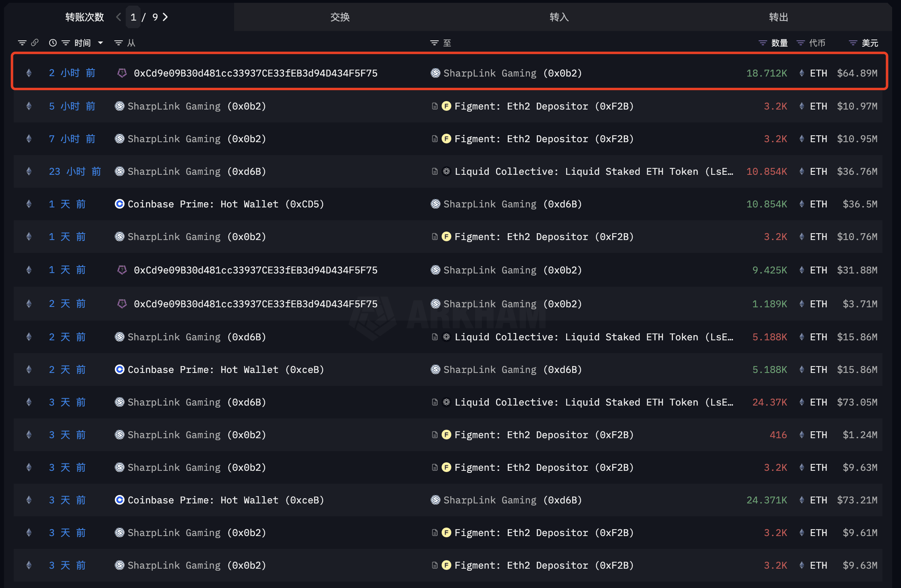Screen dimensions: 901x588
Task: Click Figment Eth2 Depositor in $9.61M row
Action: (544, 532)
